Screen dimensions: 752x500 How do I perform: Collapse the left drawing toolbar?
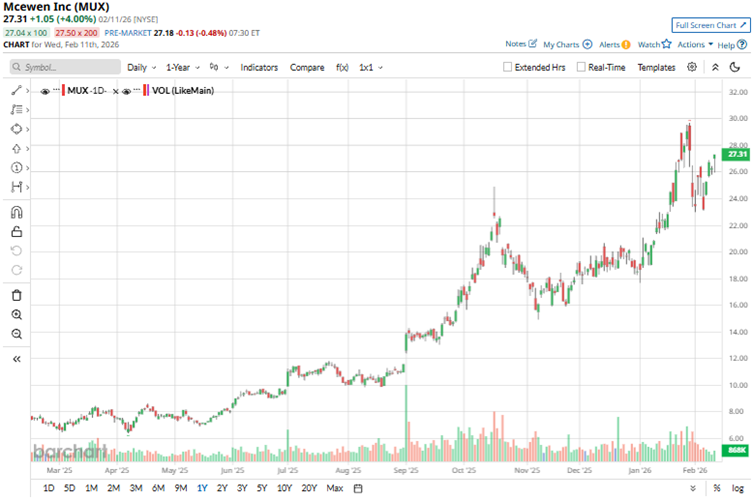(16, 359)
